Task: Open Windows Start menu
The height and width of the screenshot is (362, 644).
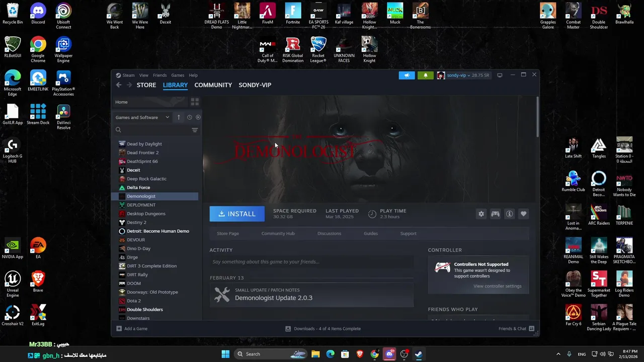Action: (225, 354)
